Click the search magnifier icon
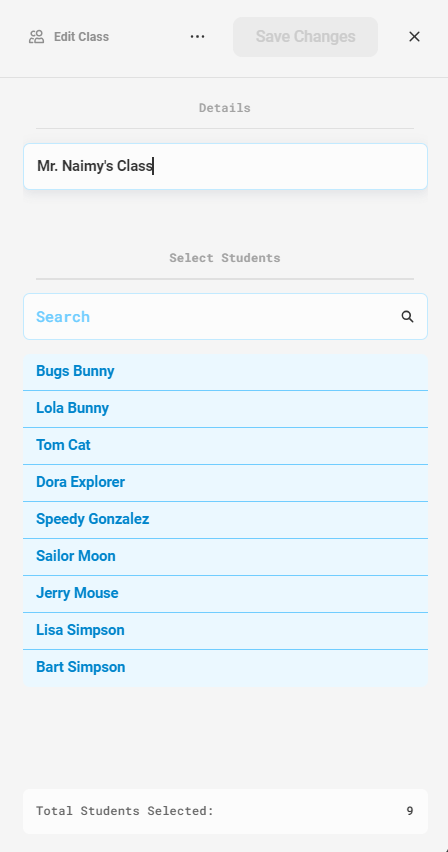Viewport: 448px width, 852px height. coord(407,317)
